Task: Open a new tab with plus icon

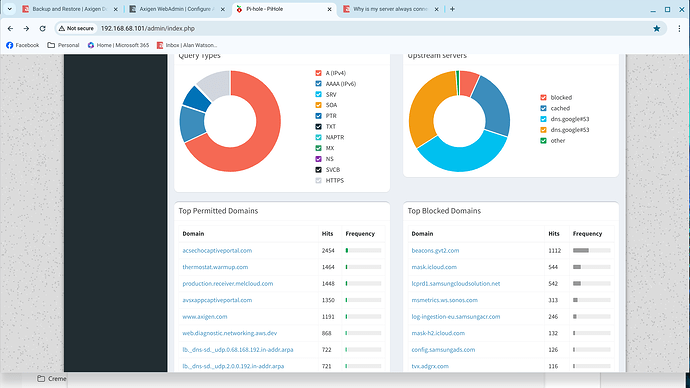Action: pyautogui.click(x=452, y=9)
